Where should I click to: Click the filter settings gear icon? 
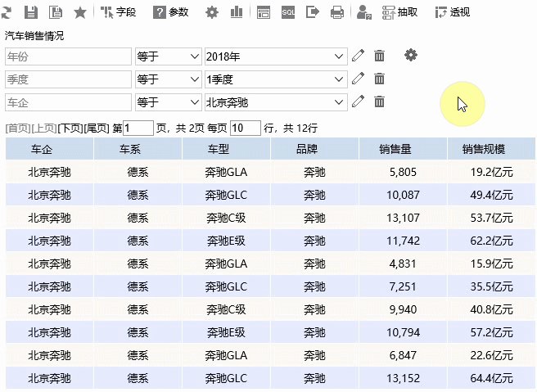pyautogui.click(x=411, y=55)
